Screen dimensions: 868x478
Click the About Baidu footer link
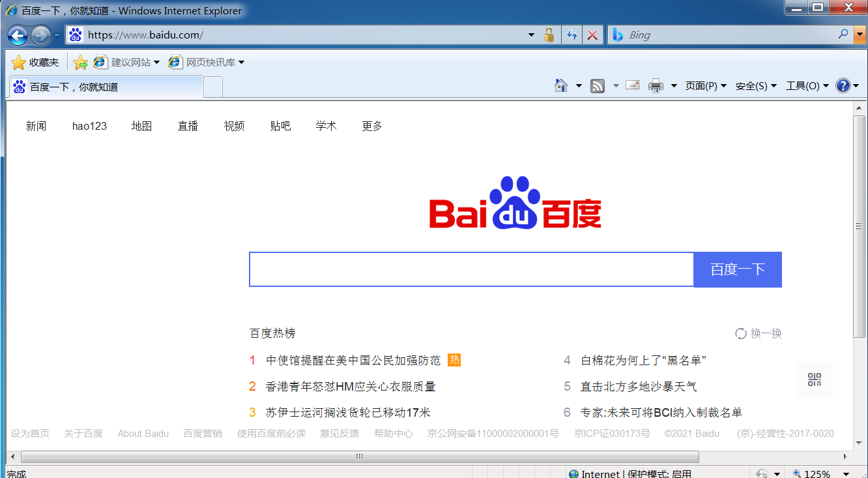click(x=143, y=434)
